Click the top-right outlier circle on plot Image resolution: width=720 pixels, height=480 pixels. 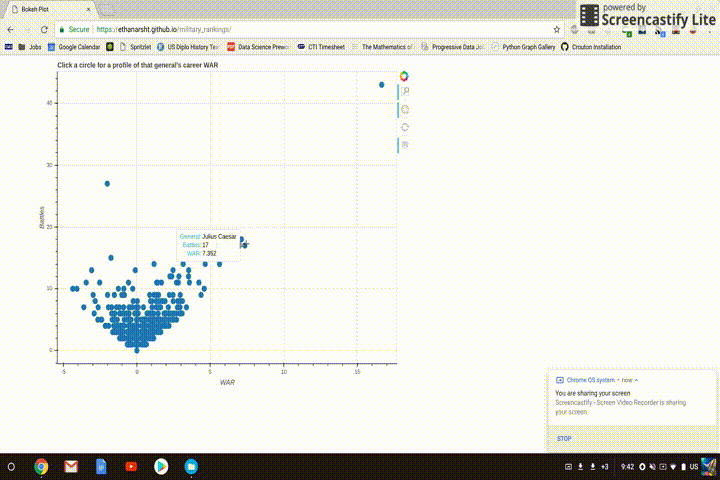click(x=382, y=85)
